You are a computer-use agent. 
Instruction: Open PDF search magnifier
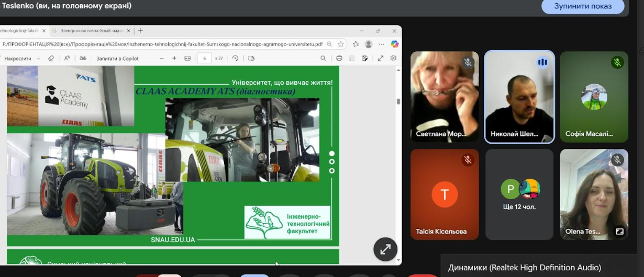coord(323,59)
